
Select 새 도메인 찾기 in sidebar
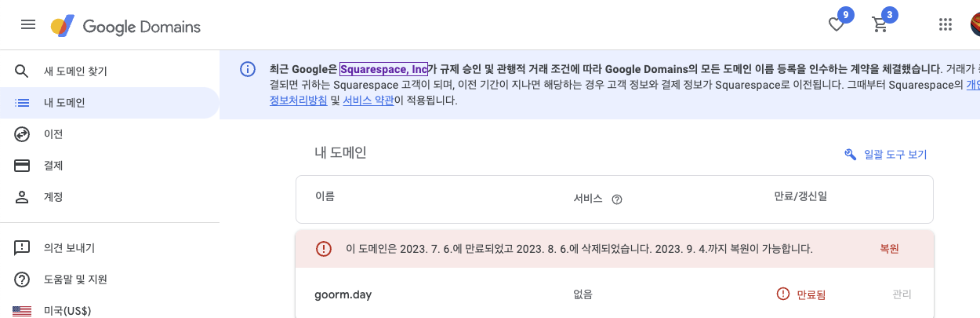tap(75, 71)
